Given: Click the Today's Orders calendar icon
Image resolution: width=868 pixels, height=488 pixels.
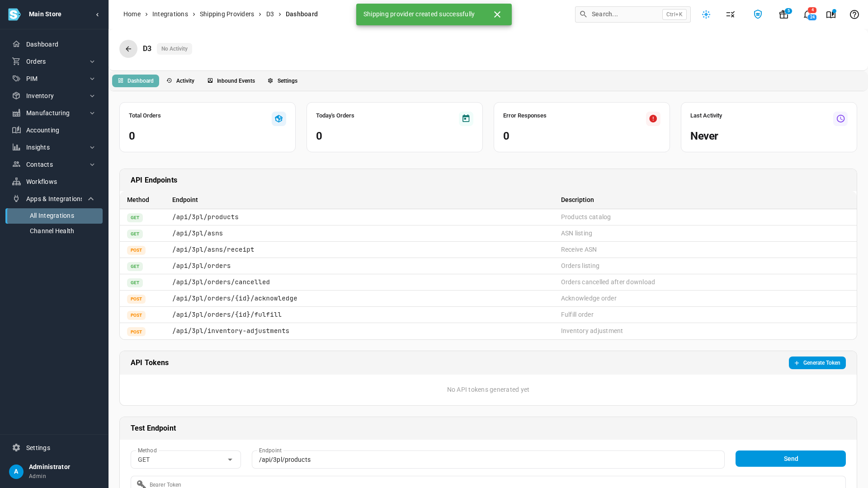Looking at the screenshot, I should (466, 119).
